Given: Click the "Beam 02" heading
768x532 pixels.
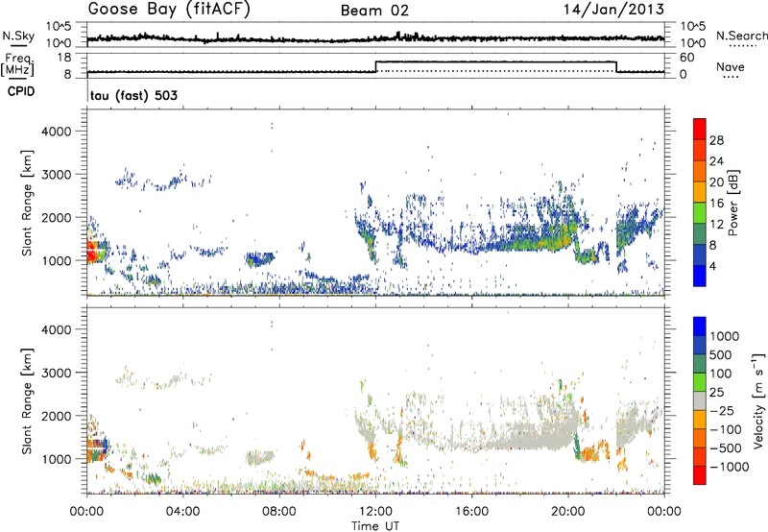Looking at the screenshot, I should click(x=374, y=11).
